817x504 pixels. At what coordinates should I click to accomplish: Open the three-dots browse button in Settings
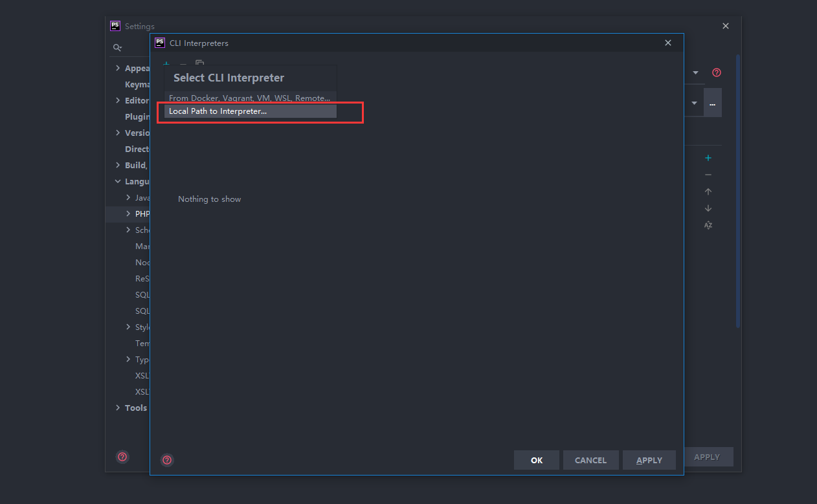point(713,104)
